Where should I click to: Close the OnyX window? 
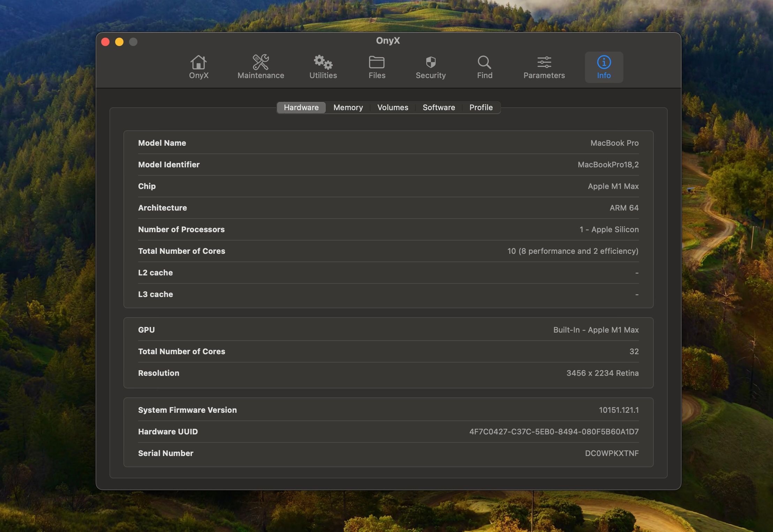pyautogui.click(x=105, y=42)
